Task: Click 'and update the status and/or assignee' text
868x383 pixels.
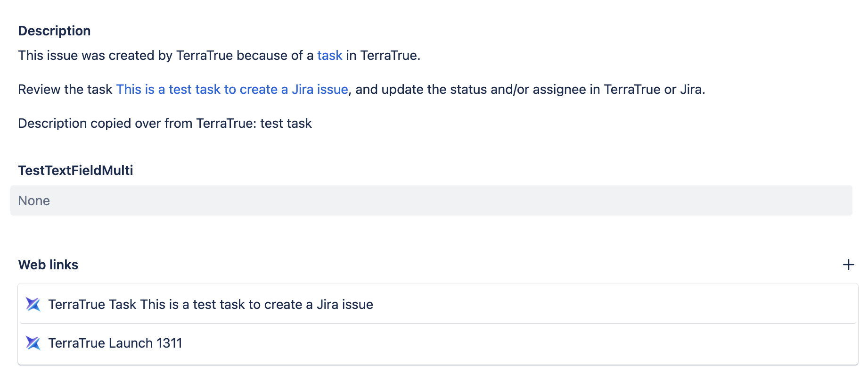Action: [x=470, y=90]
